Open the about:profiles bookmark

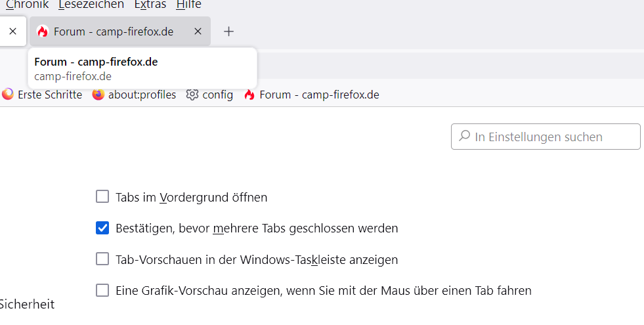tap(135, 95)
